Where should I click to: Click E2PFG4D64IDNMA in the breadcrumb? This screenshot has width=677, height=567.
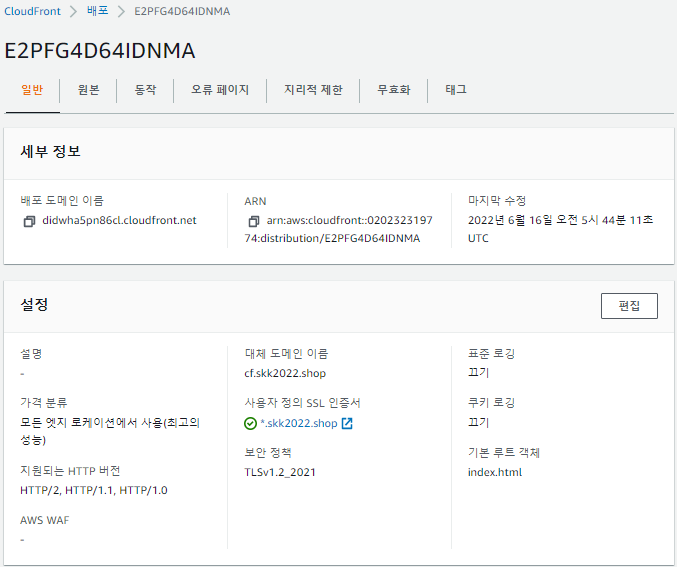pyautogui.click(x=182, y=11)
